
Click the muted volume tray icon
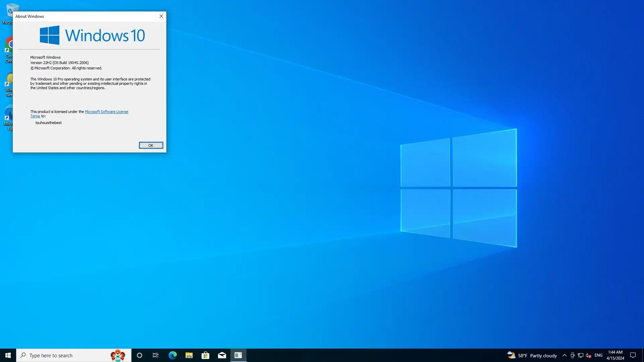[x=588, y=355]
